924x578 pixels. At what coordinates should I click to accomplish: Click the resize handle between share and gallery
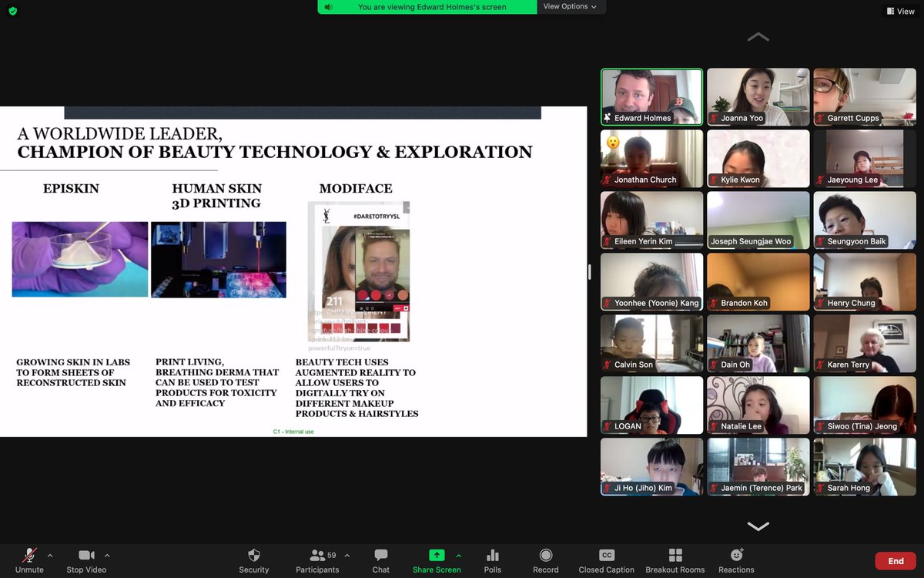[590, 271]
